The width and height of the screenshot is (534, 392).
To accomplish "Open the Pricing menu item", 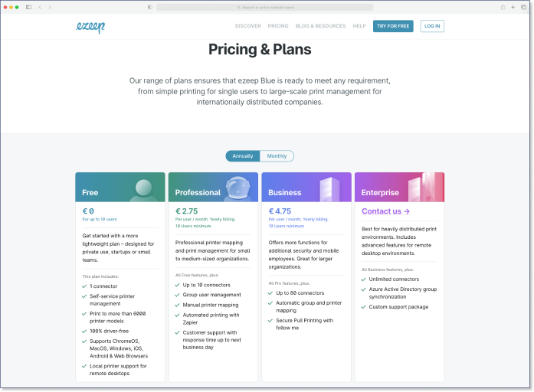I will pos(278,26).
